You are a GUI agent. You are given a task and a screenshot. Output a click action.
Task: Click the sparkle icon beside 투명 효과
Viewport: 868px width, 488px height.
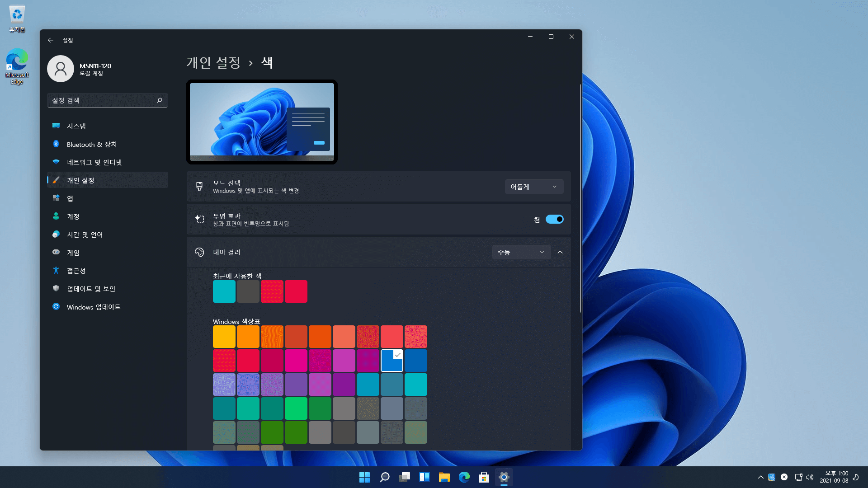(199, 219)
